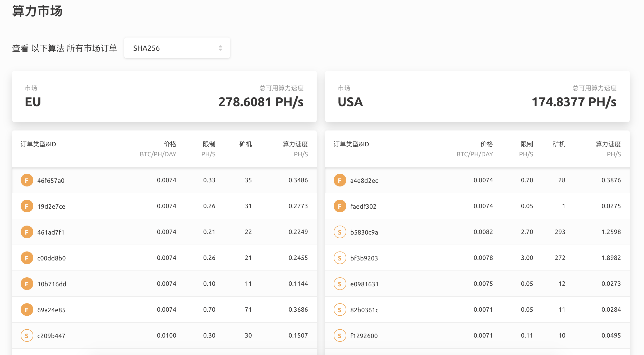The width and height of the screenshot is (644, 355).
Task: Click the F icon for order a4e8d2ec
Action: (x=340, y=180)
